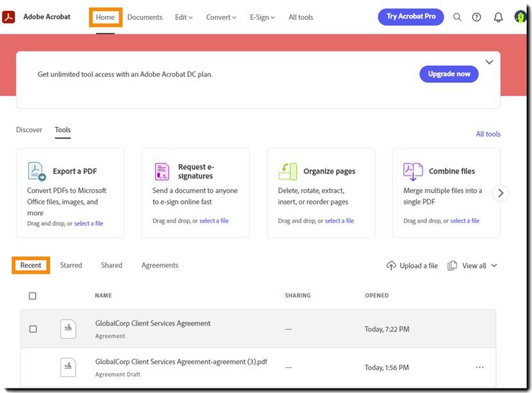The height and width of the screenshot is (393, 532).
Task: Click the Try Acrobat Pro button
Action: pos(411,17)
